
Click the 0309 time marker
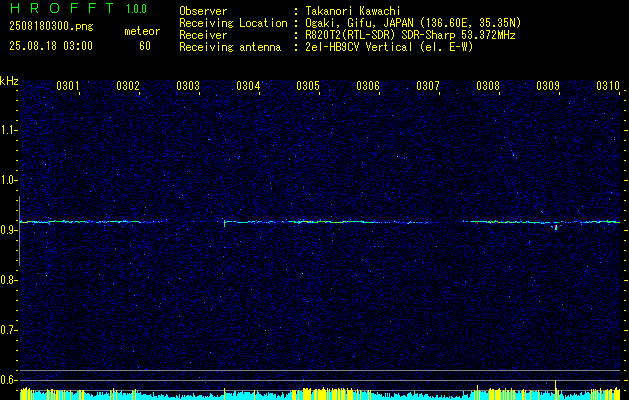[x=548, y=86]
